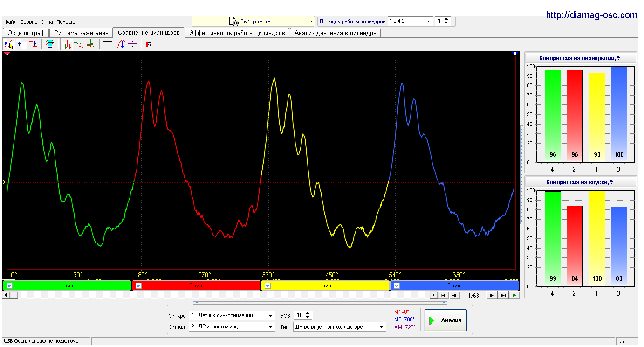Toggle the 3 цил. checkbox
This screenshot has height=347, width=644.
pos(397,286)
